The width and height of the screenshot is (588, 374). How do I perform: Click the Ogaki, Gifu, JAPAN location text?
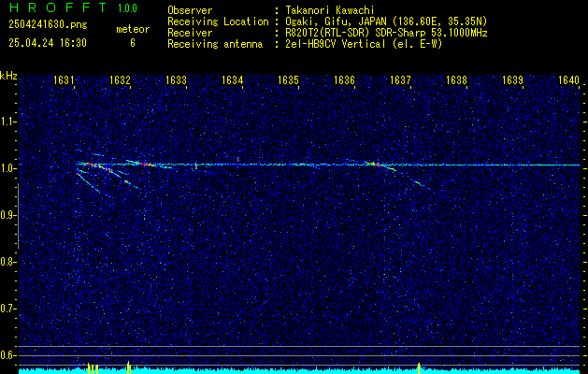coord(385,22)
